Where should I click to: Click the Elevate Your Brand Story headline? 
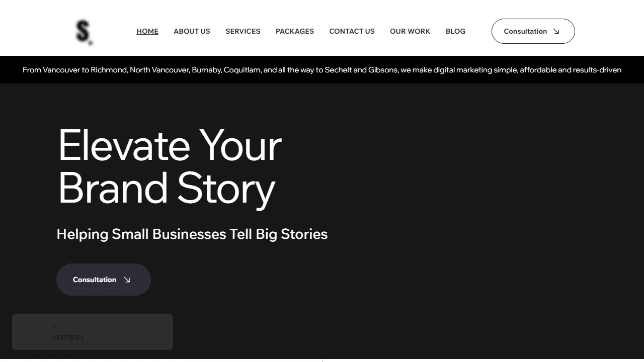170,166
